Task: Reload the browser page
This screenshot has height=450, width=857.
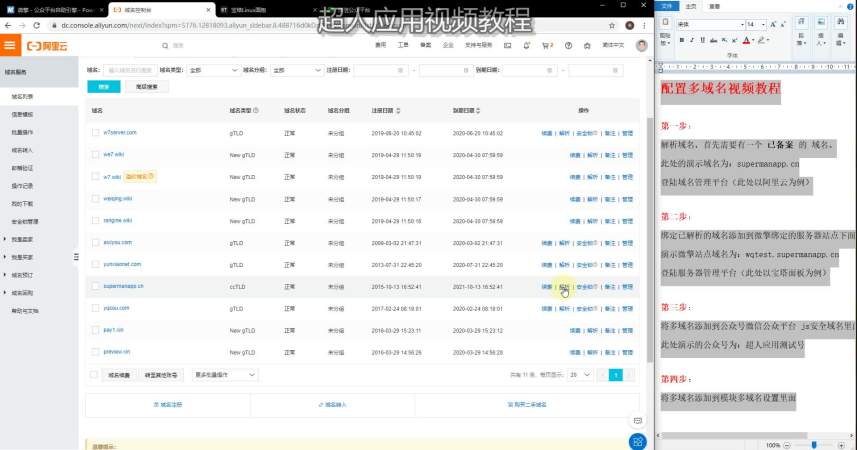Action: click(x=36, y=25)
